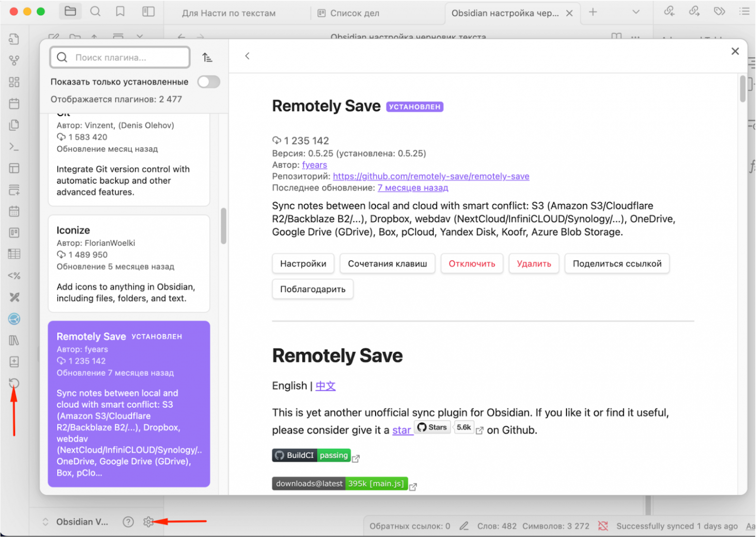Click the plugin list scrollbar thumb
This screenshot has width=756, height=537.
[x=223, y=226]
